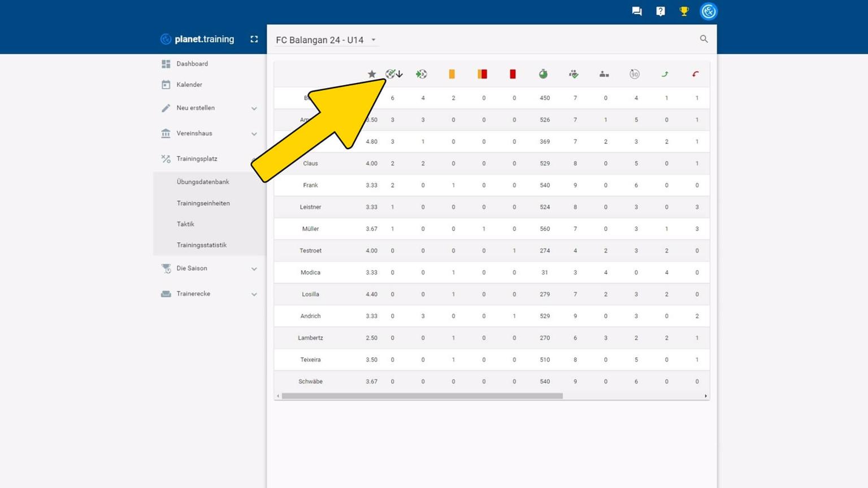Screen dimensions: 868x488
Task: Open the help question mark icon
Action: pyautogui.click(x=661, y=11)
